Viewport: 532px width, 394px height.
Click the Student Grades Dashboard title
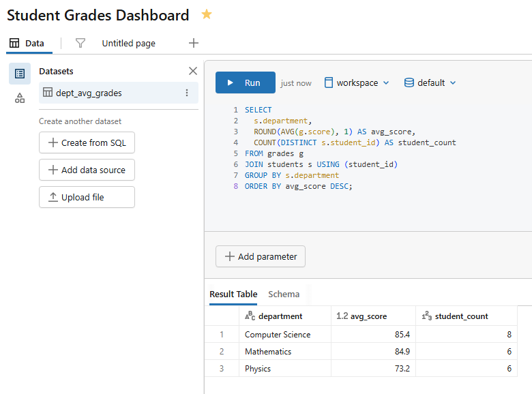tap(98, 15)
